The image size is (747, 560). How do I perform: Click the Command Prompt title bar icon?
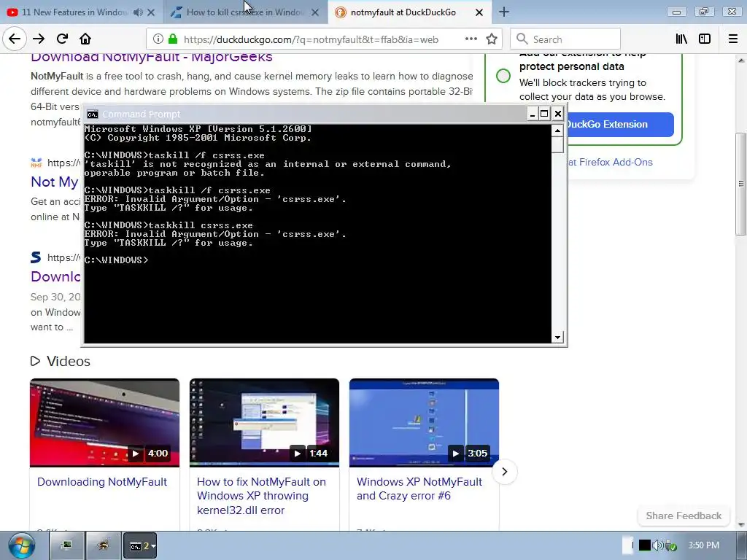pyautogui.click(x=93, y=114)
